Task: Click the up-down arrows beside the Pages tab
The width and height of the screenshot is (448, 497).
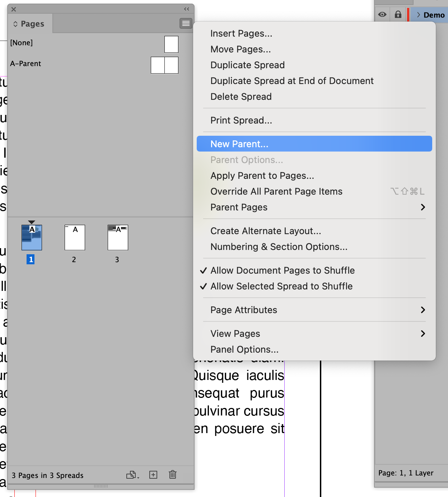Action: (15, 24)
